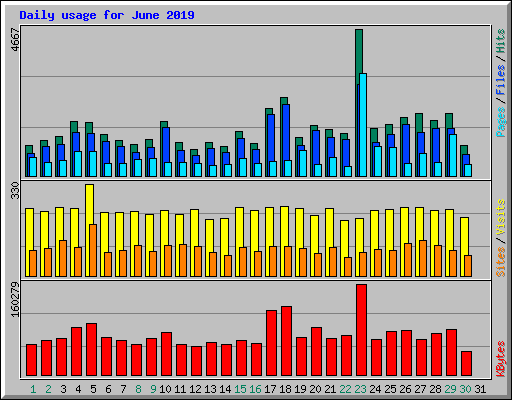Click the "Visits" legend text
The image size is (512, 400).
[501, 218]
